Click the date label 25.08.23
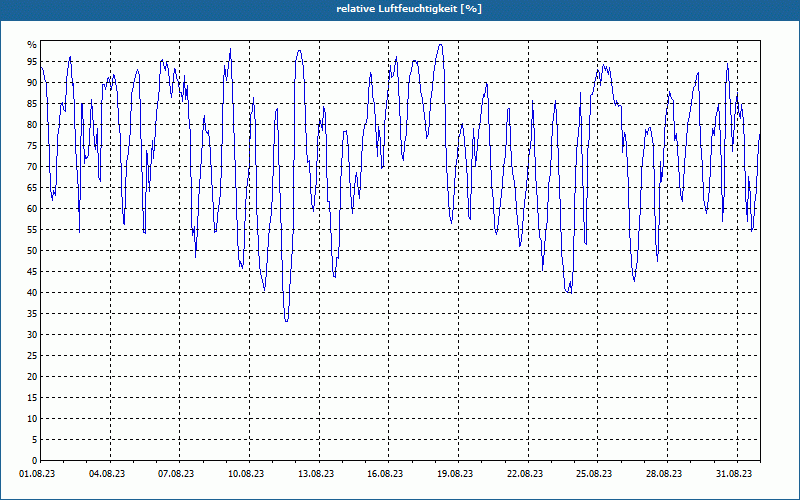 (x=594, y=474)
